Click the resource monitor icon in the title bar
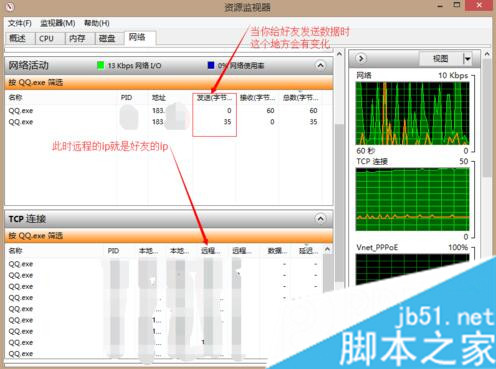This screenshot has width=496, height=369. 10,6
